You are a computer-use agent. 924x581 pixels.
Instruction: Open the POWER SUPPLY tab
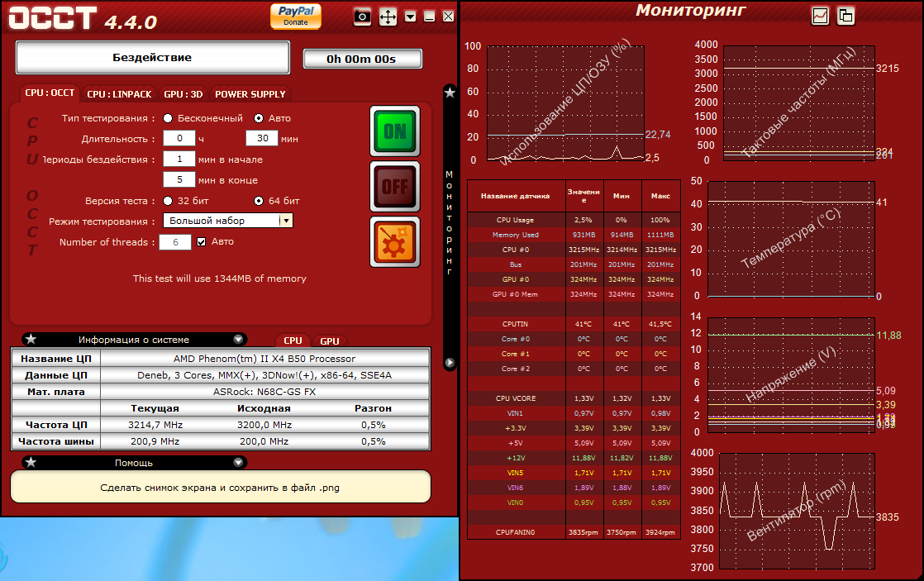250,94
